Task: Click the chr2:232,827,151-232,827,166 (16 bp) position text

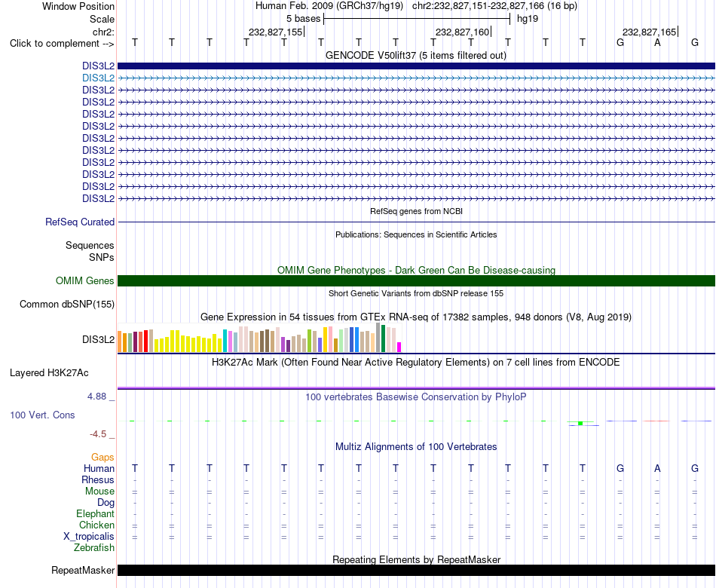Action: click(494, 6)
